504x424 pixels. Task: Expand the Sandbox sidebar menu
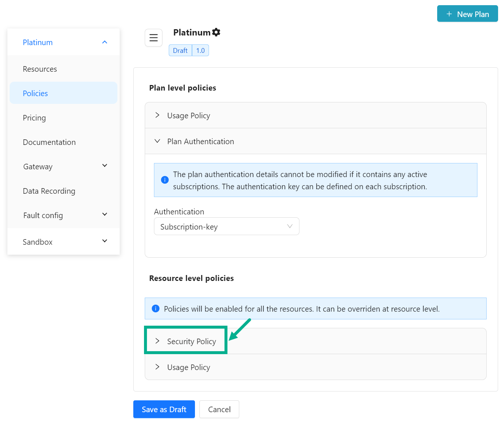click(104, 241)
